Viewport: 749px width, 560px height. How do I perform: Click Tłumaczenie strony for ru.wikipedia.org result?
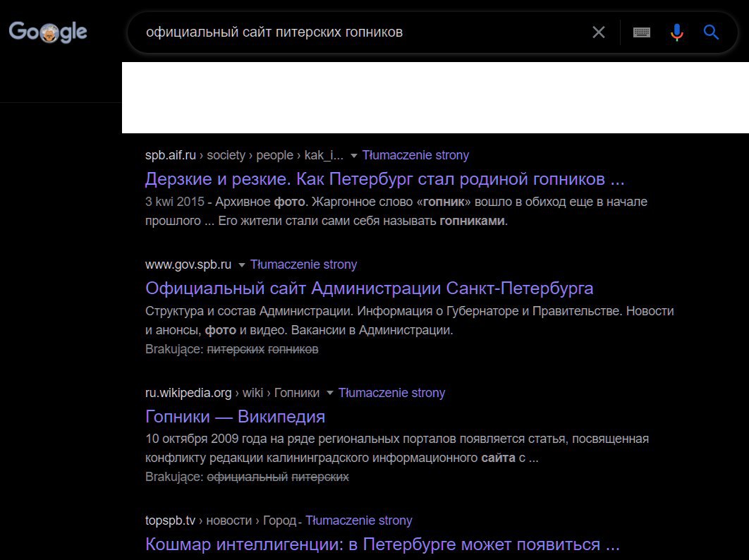391,393
